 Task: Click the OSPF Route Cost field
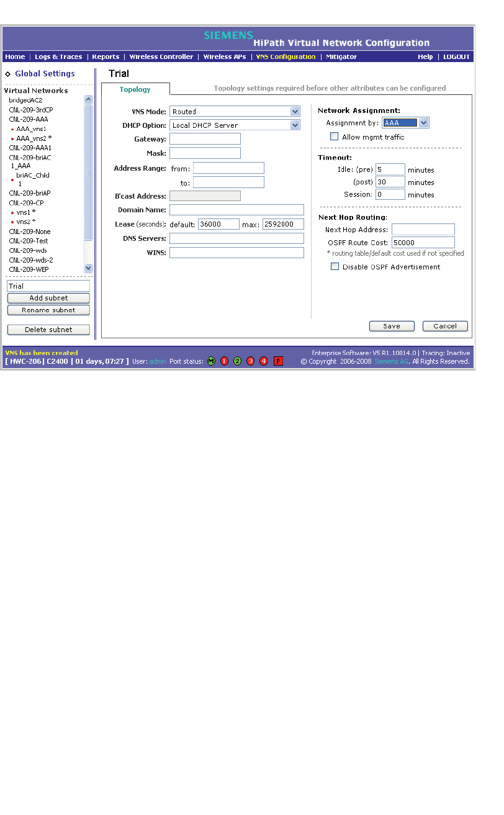point(423,243)
